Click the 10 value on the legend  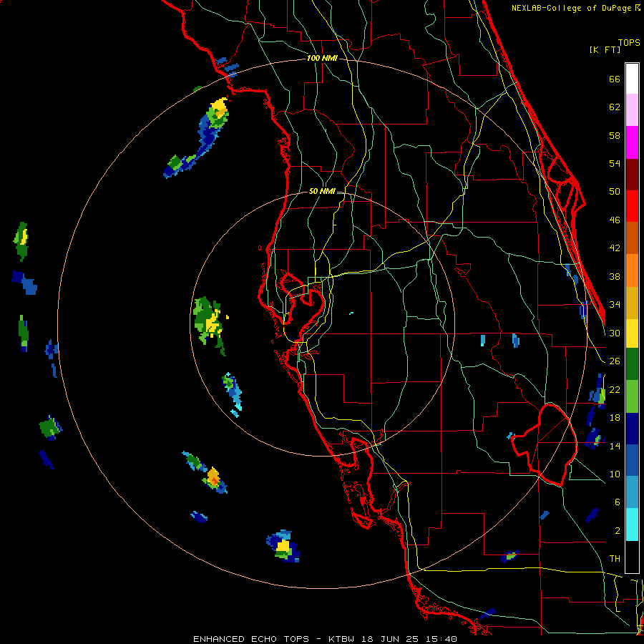[615, 474]
